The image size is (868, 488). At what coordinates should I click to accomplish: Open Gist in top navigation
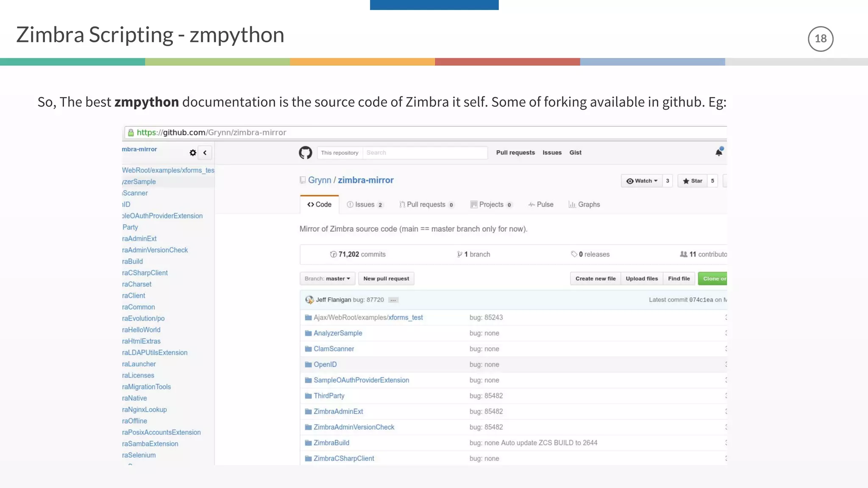575,152
